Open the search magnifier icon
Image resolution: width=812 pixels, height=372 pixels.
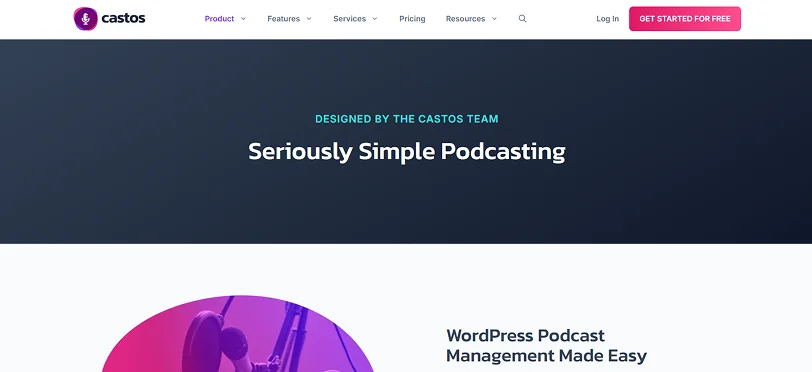523,19
